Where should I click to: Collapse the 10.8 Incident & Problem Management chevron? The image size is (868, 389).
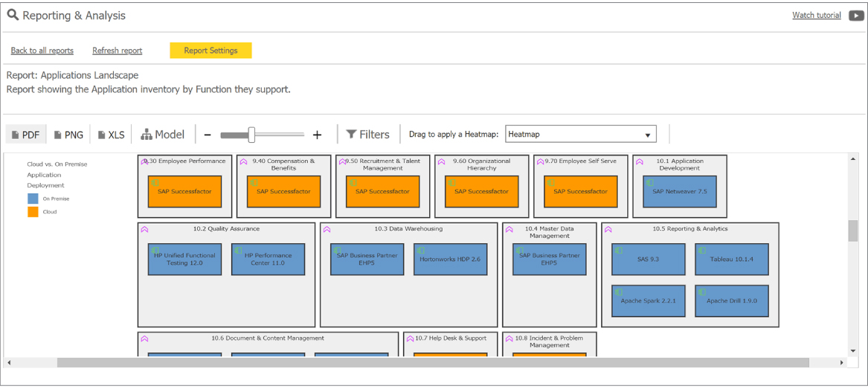pos(509,338)
